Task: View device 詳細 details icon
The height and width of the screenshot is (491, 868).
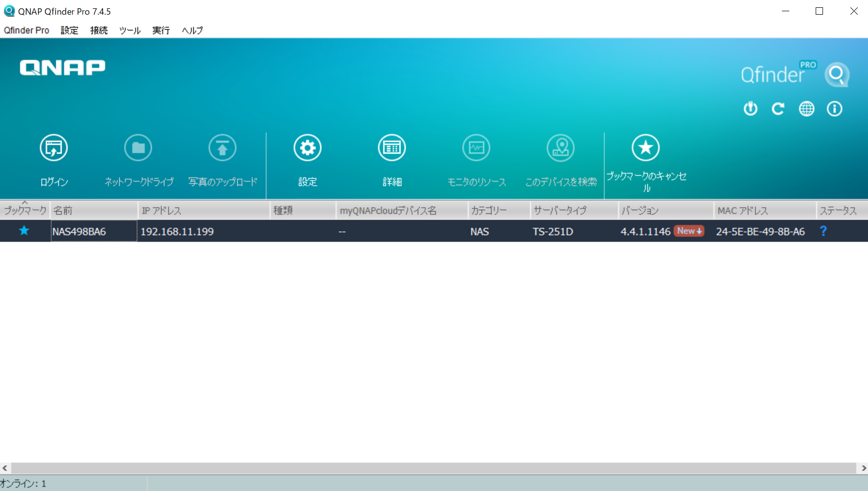Action: (x=391, y=147)
